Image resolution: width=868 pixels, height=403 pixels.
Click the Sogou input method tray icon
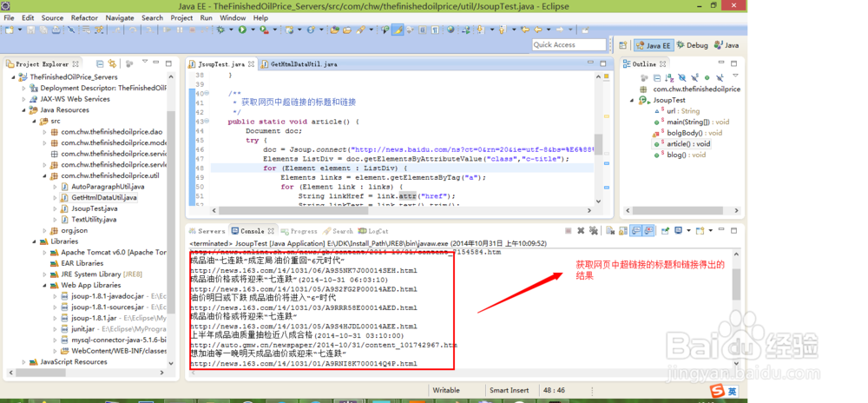pyautogui.click(x=719, y=391)
